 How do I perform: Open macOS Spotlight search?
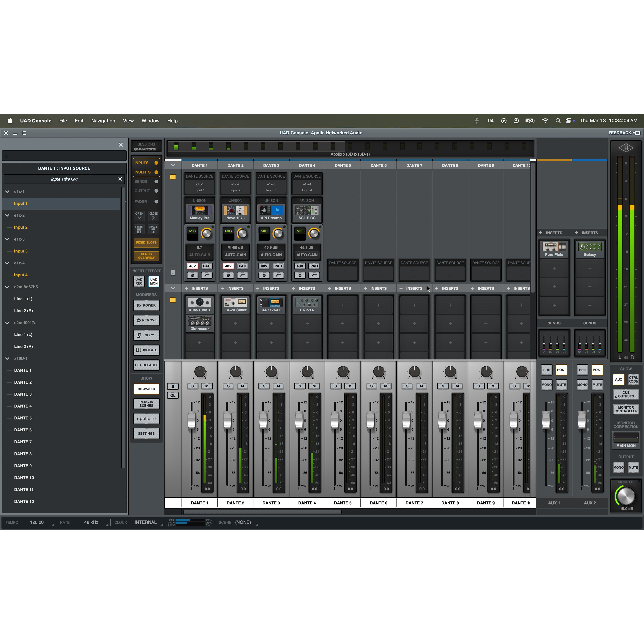pos(558,121)
